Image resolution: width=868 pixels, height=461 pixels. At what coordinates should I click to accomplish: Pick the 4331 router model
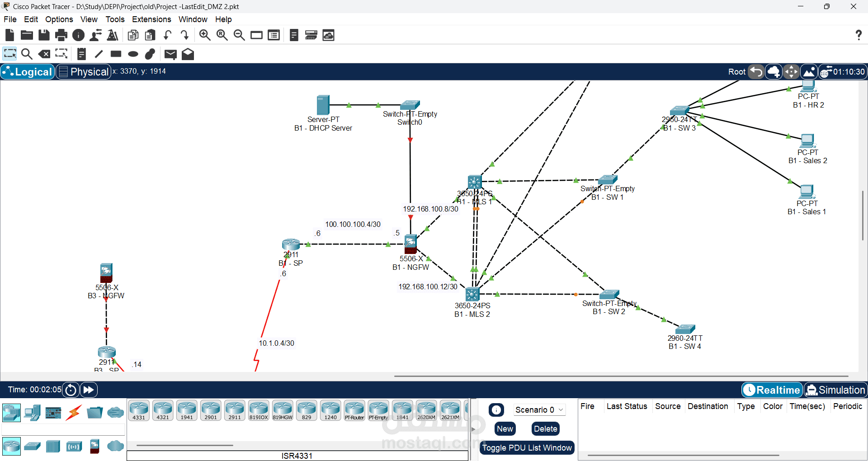[139, 410]
